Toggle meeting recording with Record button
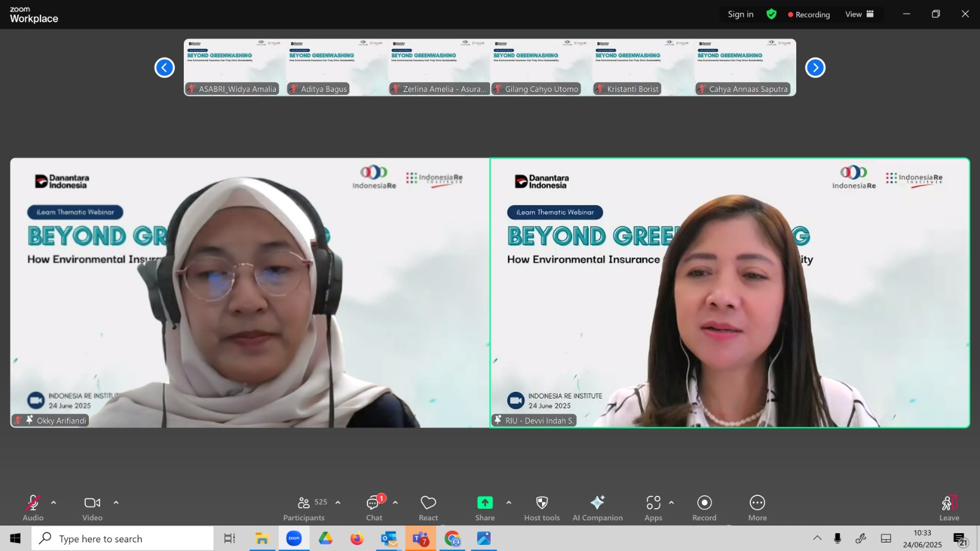This screenshot has width=980, height=551. coord(704,508)
